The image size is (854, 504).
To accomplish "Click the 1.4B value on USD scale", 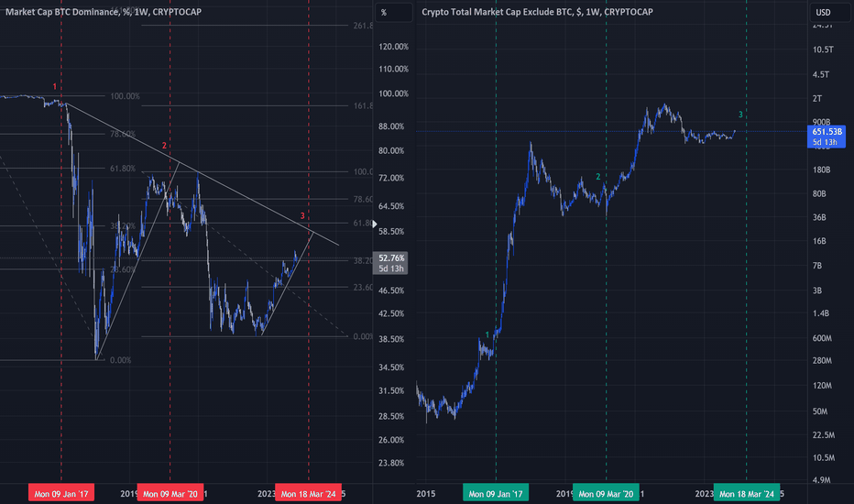I will pos(821,313).
